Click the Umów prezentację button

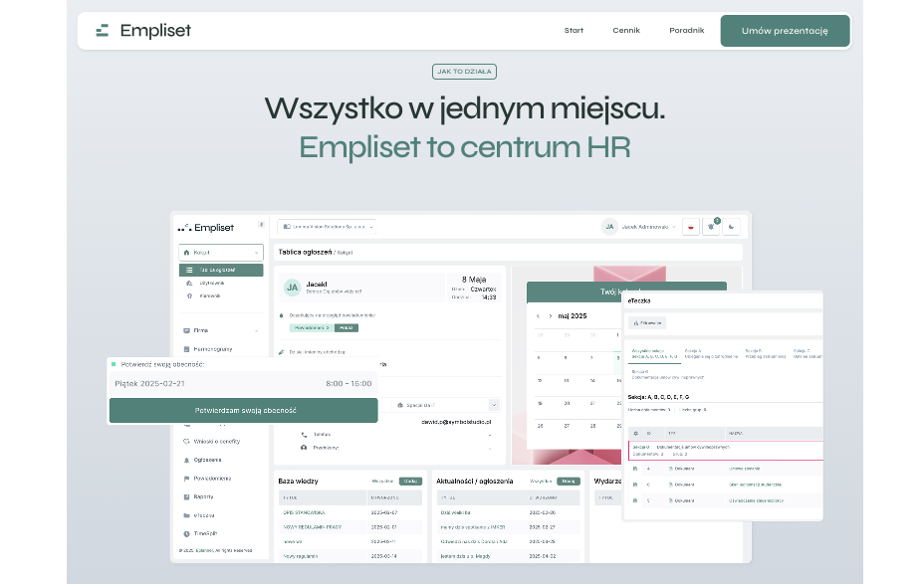coord(785,31)
